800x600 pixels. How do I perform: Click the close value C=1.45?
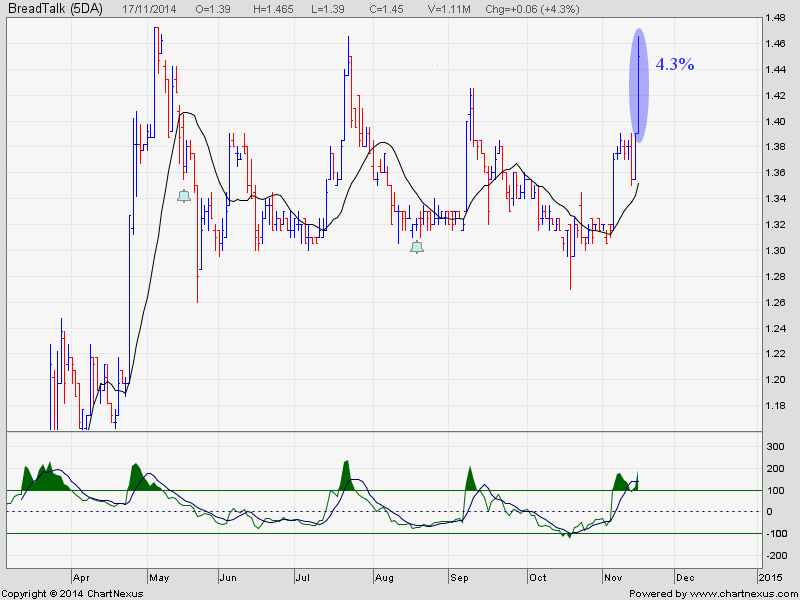pyautogui.click(x=386, y=9)
